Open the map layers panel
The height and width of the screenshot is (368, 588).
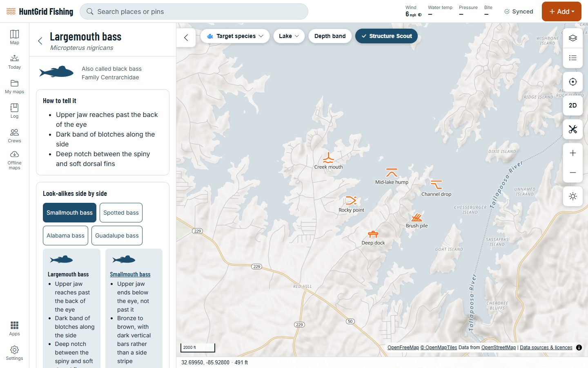click(573, 38)
